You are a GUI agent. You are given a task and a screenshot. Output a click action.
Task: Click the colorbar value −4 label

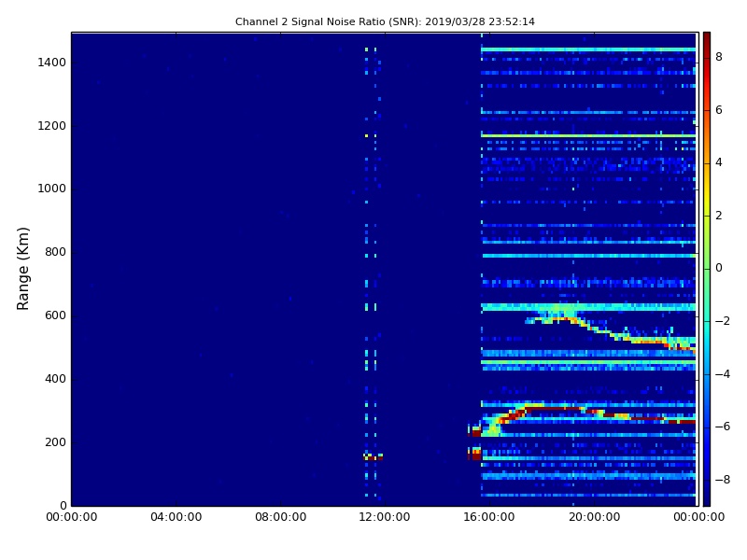coord(723,374)
